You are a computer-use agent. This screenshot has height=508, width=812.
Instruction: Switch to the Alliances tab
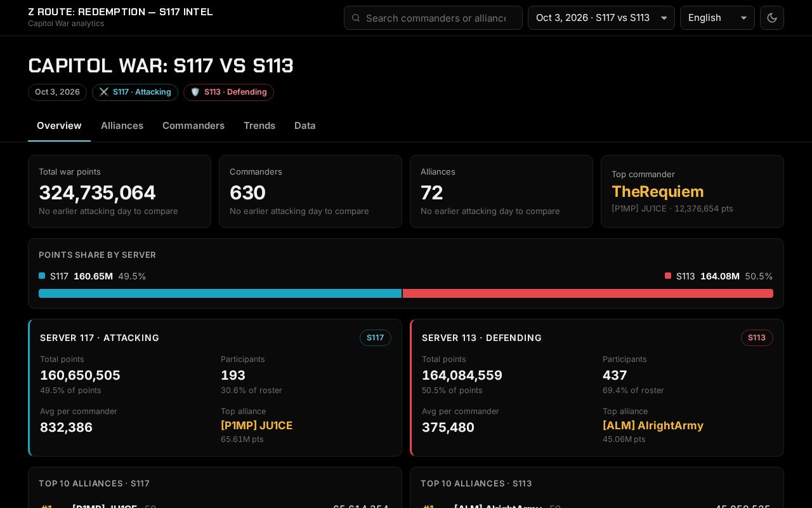click(122, 126)
